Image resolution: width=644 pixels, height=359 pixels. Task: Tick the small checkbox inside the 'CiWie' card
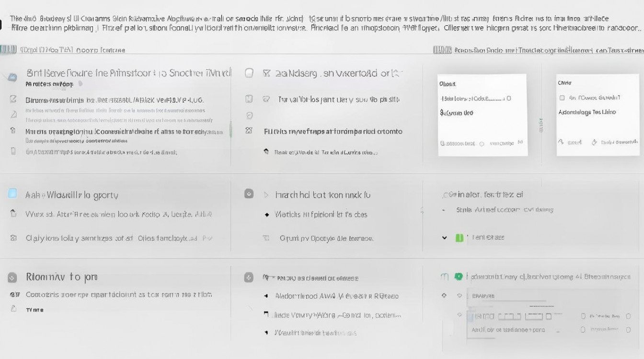[562, 98]
